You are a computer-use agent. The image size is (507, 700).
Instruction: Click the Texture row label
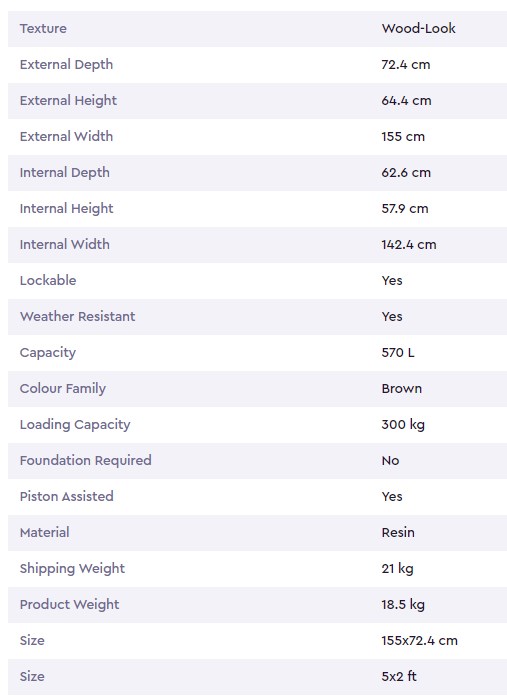tap(43, 29)
